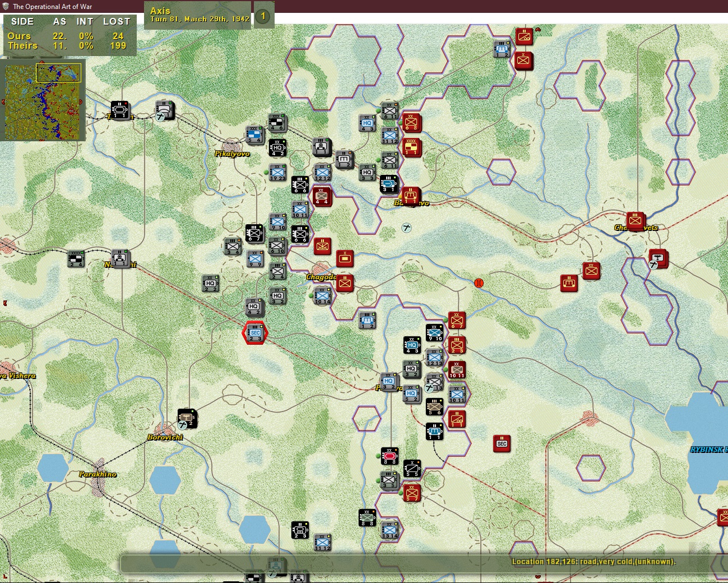Click the right scroll arrow on the minimap
This screenshot has width=728, height=583.
[81, 101]
